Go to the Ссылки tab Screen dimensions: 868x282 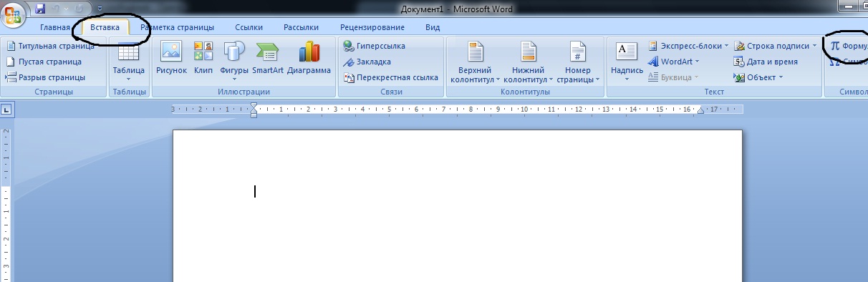tap(249, 27)
